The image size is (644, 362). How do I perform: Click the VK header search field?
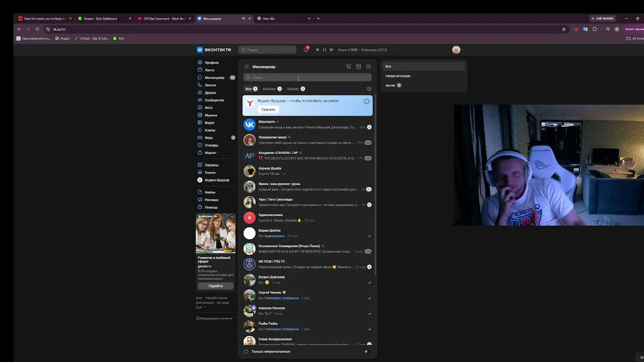[x=268, y=50]
